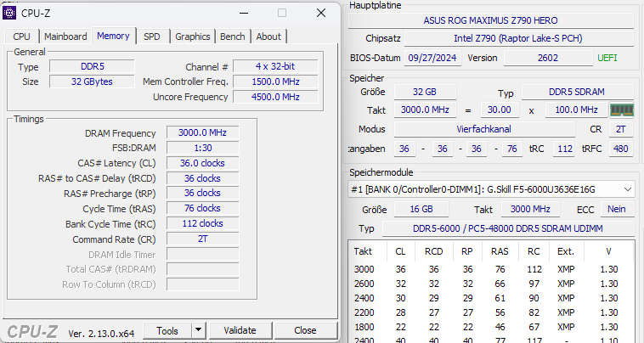This screenshot has height=343, width=644.
Task: Click the module Takt 3000 MHz field
Action: click(x=530, y=209)
